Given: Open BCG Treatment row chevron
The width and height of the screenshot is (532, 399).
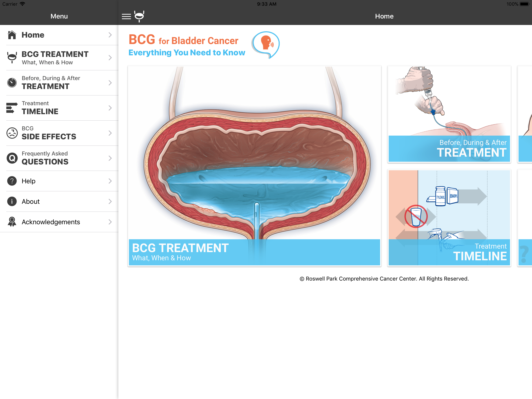Looking at the screenshot, I should click(x=110, y=58).
